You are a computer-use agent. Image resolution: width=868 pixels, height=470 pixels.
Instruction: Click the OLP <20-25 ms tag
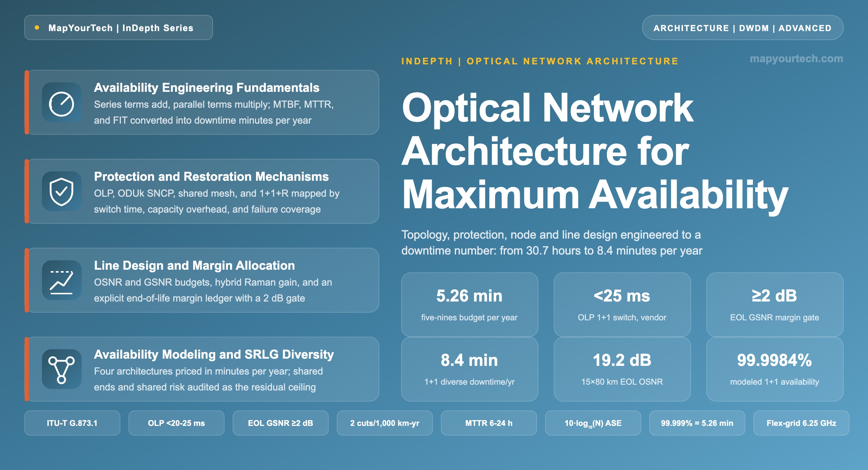point(176,423)
